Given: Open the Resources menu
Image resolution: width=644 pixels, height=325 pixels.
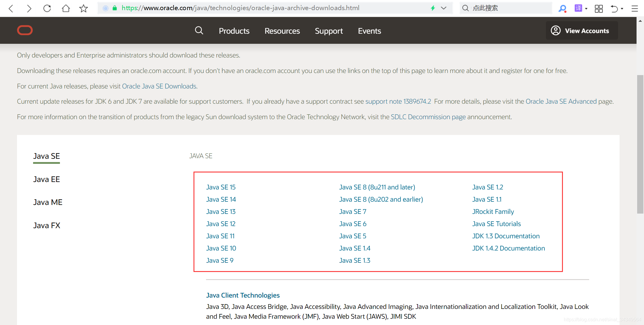Looking at the screenshot, I should pyautogui.click(x=282, y=31).
